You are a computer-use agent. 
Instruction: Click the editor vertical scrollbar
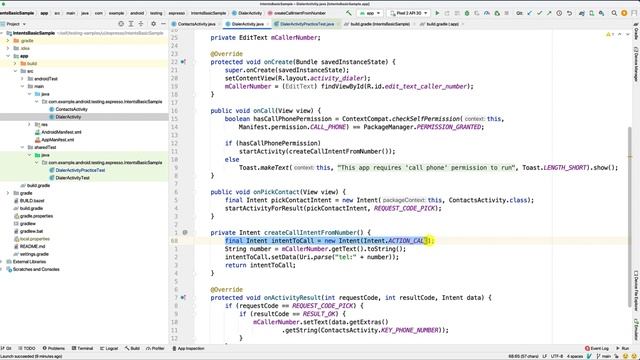pos(630,216)
